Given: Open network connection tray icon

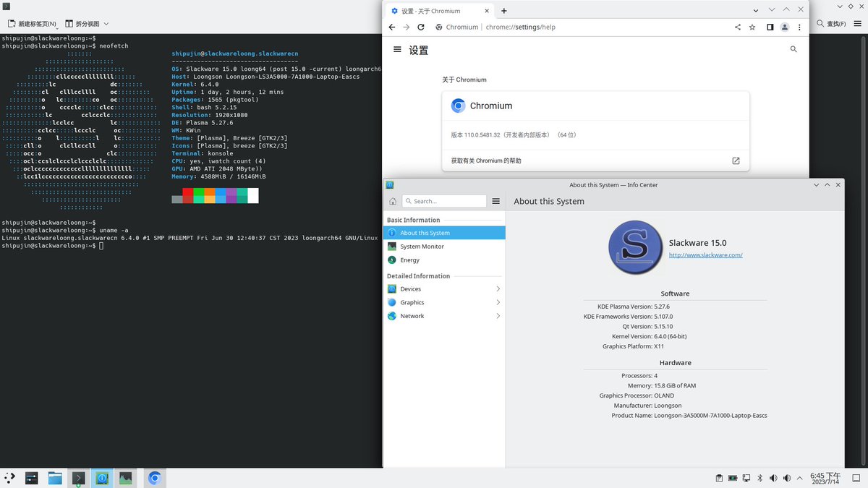Looking at the screenshot, I should click(x=746, y=478).
